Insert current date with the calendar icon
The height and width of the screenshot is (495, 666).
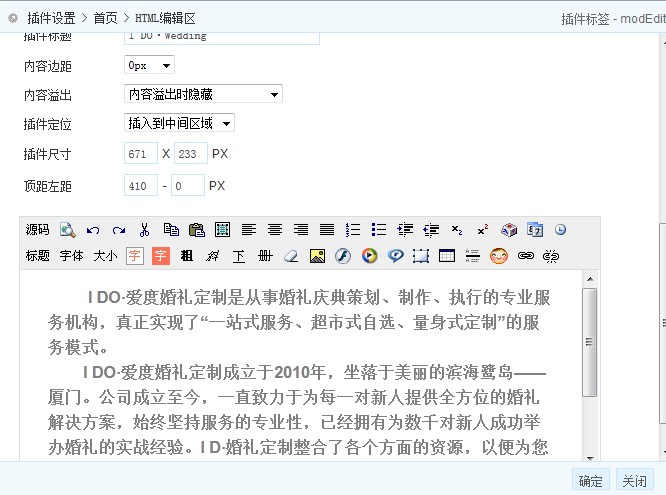pyautogui.click(x=535, y=230)
